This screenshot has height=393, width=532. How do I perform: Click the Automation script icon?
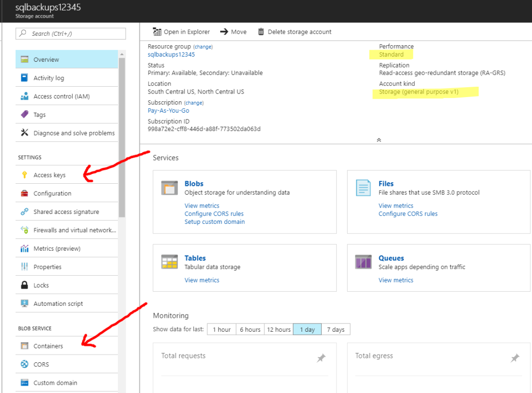point(24,304)
